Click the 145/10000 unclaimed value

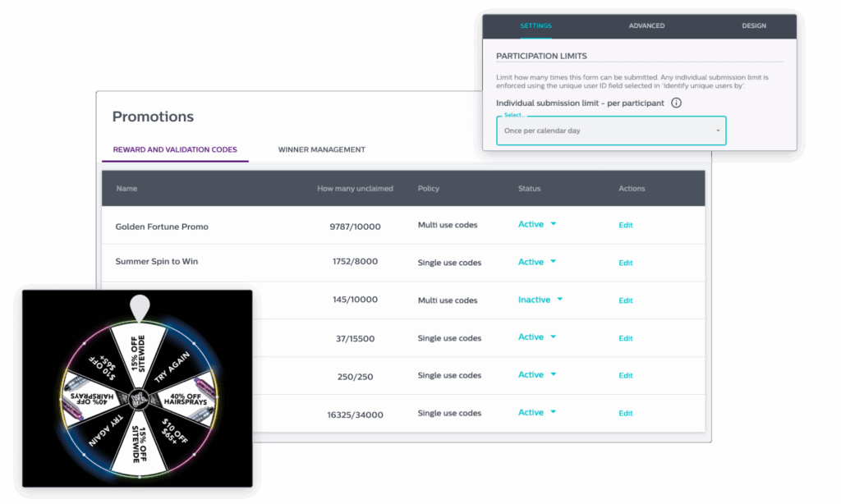[355, 300]
